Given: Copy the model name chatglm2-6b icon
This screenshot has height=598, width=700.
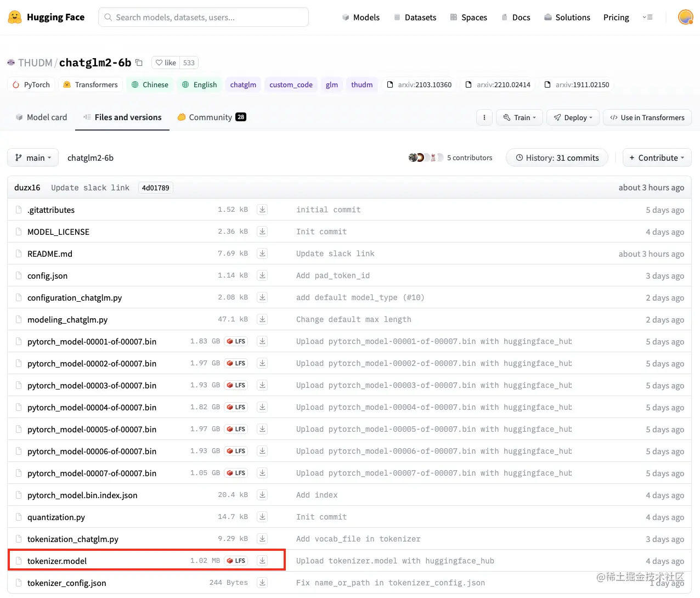Looking at the screenshot, I should [139, 63].
